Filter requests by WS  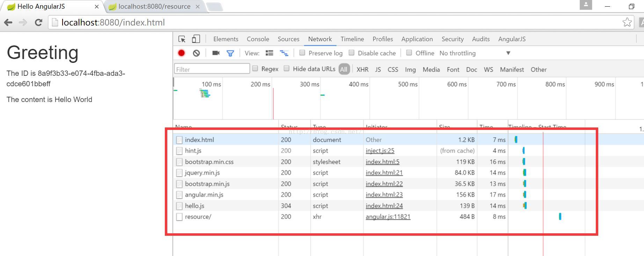(x=488, y=70)
